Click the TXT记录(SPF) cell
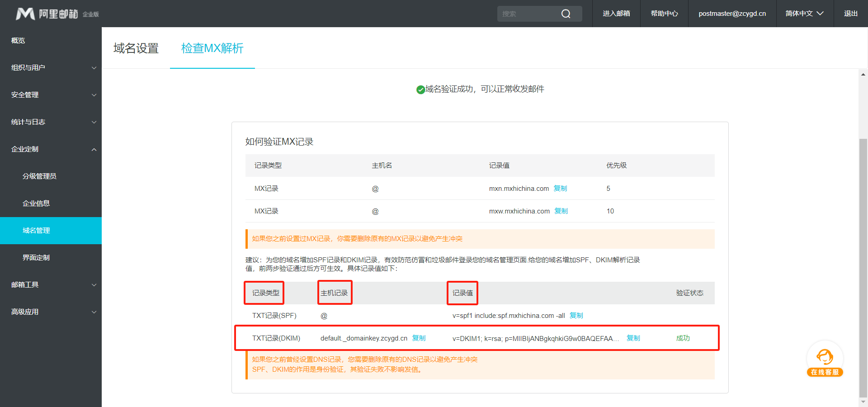The height and width of the screenshot is (407, 868). pos(274,316)
